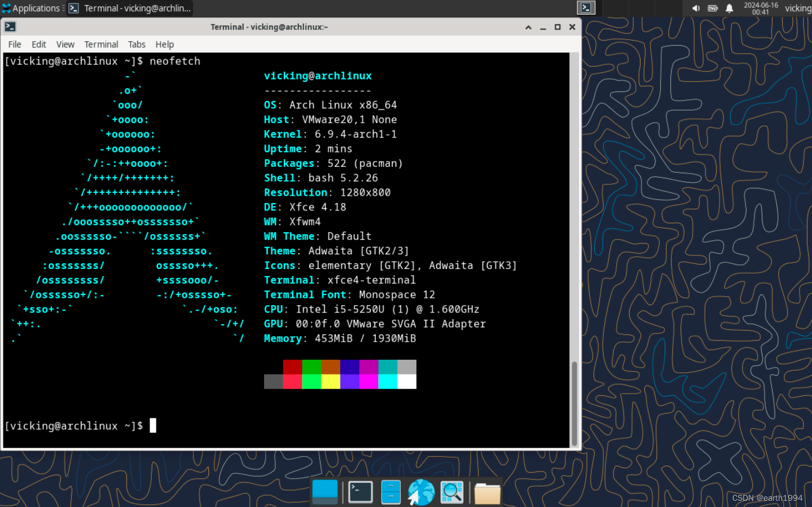Image resolution: width=812 pixels, height=507 pixels.
Task: Maximize the terminal window
Action: click(x=558, y=27)
